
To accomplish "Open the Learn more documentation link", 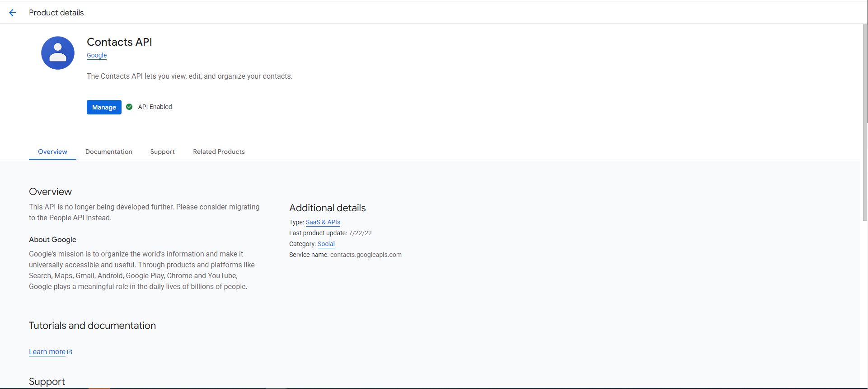I will click(x=47, y=352).
